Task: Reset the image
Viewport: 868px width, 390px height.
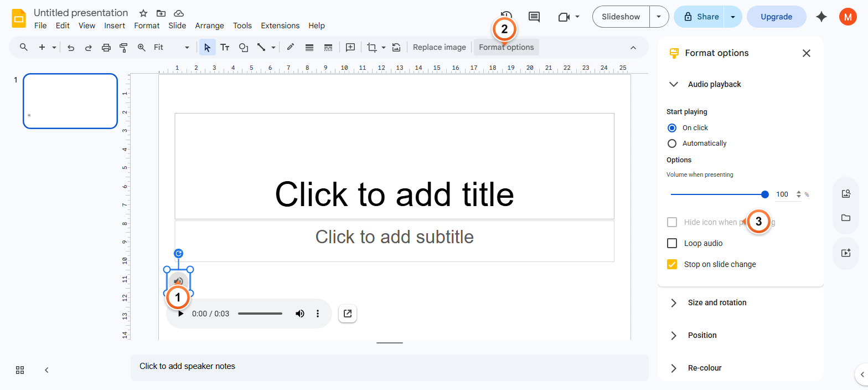Action: click(396, 48)
